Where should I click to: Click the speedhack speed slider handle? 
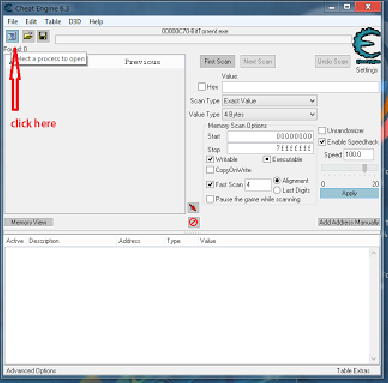pyautogui.click(x=365, y=168)
